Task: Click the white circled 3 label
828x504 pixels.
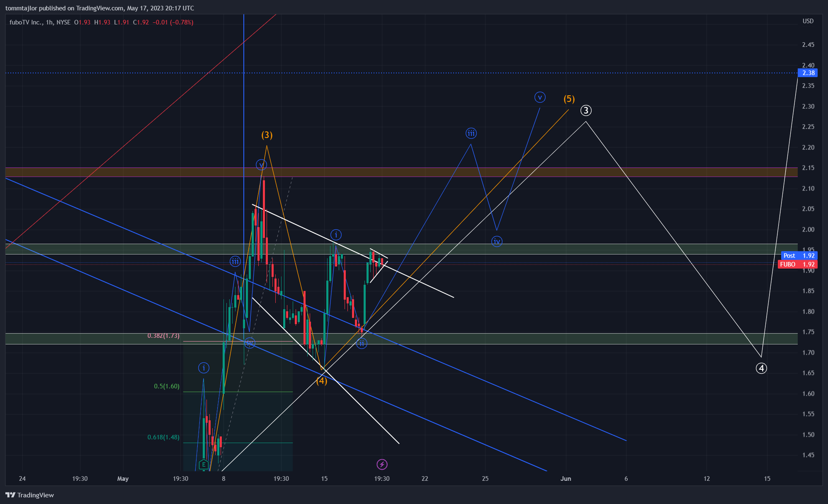Action: point(586,110)
